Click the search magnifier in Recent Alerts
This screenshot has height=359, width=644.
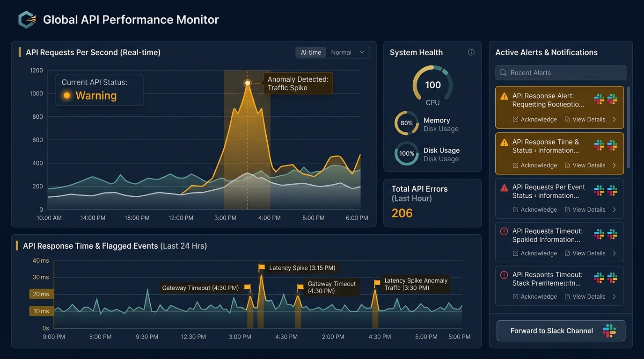pos(503,73)
